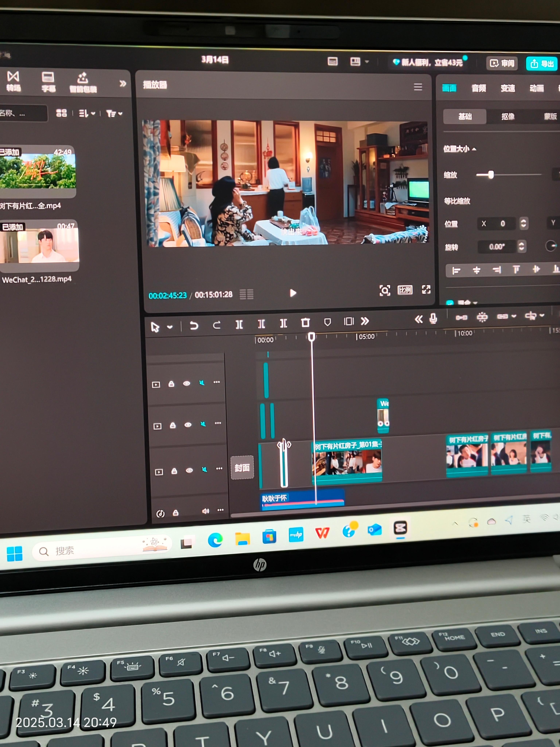Image resolution: width=560 pixels, height=747 pixels.
Task: Click the undo arrow in timeline toolbar
Action: (x=194, y=325)
